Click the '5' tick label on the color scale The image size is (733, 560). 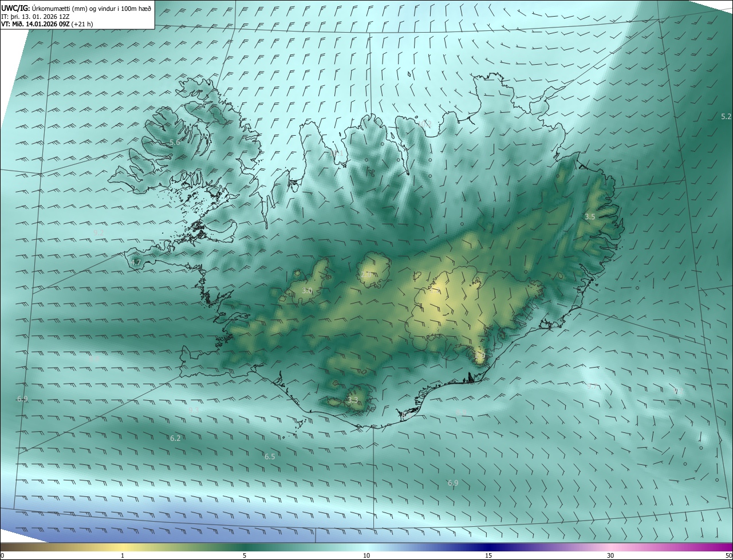(x=245, y=555)
